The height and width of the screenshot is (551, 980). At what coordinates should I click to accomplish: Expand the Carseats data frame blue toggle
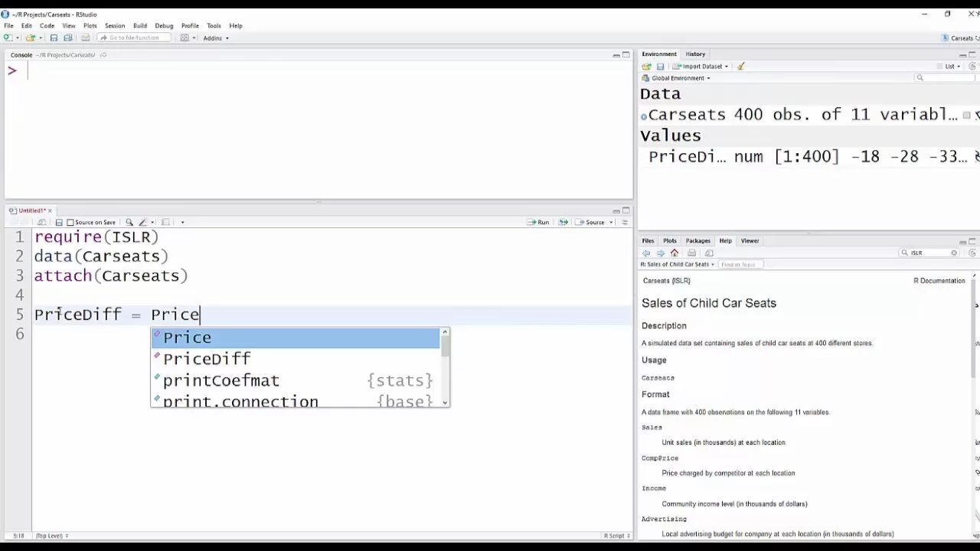(644, 116)
